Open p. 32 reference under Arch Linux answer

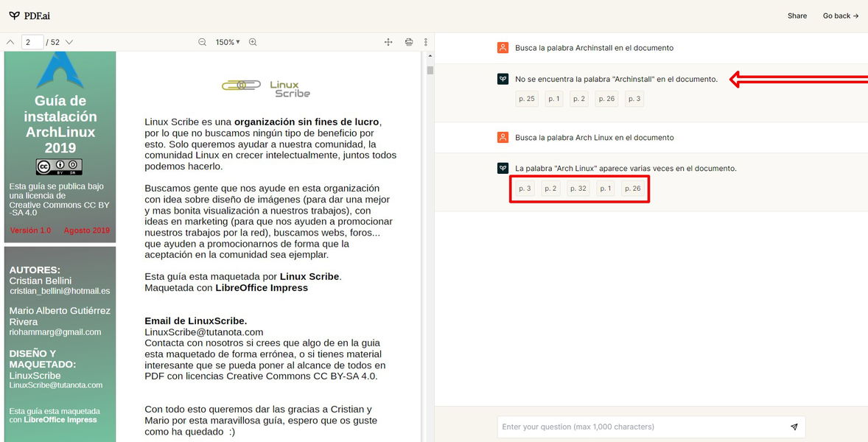click(578, 189)
